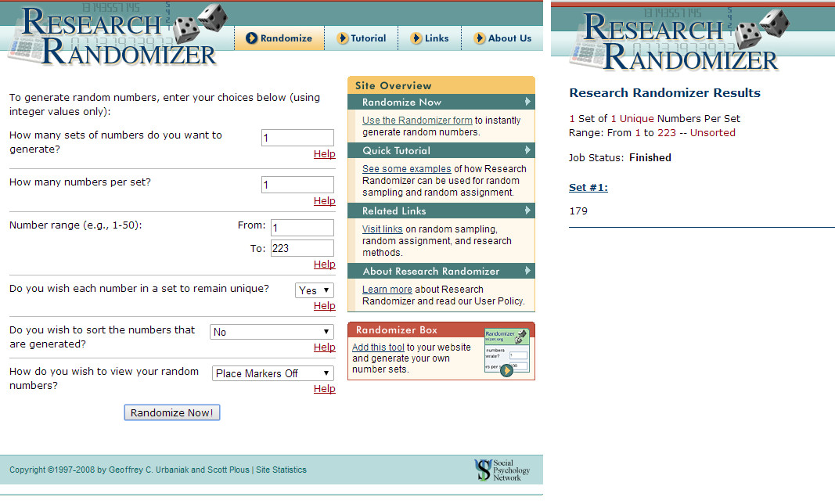Screen dimensions: 835x504
Task: Click the arrow icon beside Randomize tab
Action: click(251, 38)
